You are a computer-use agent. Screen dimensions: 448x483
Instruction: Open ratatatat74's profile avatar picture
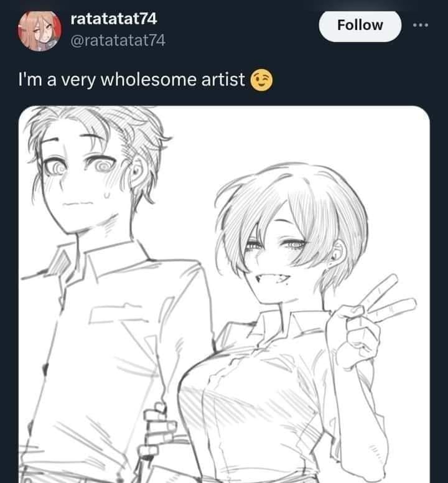pos(39,30)
